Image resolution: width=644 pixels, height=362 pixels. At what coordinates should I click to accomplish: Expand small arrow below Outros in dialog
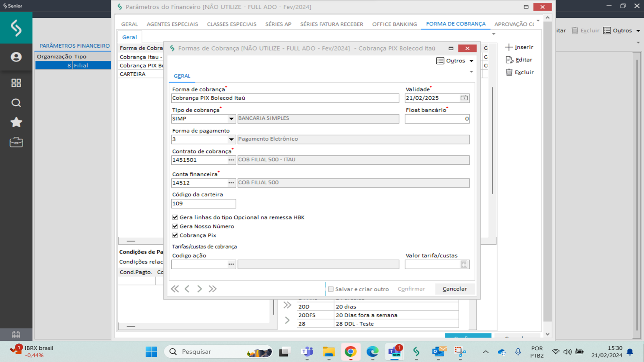pos(471,72)
